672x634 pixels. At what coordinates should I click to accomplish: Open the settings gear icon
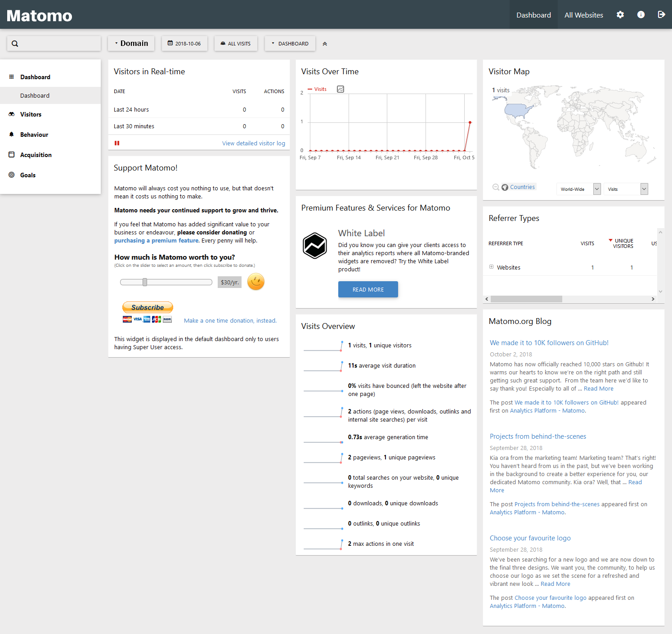tap(620, 15)
